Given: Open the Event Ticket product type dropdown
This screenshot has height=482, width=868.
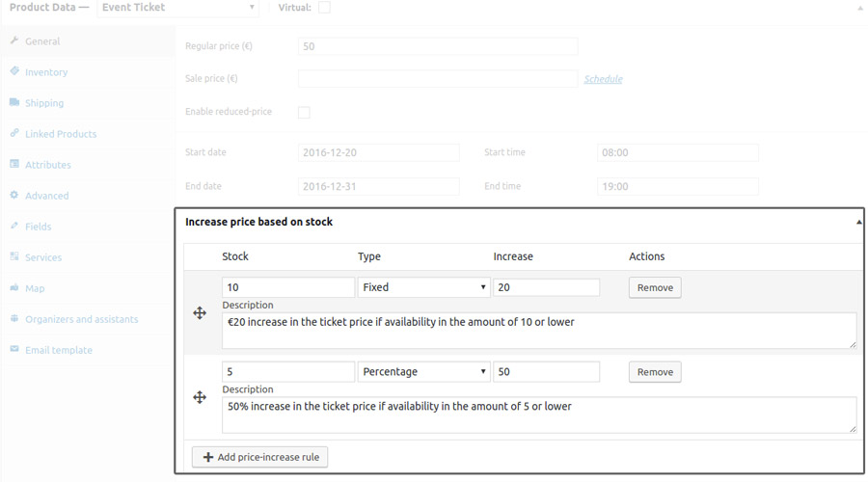Looking at the screenshot, I should (178, 8).
